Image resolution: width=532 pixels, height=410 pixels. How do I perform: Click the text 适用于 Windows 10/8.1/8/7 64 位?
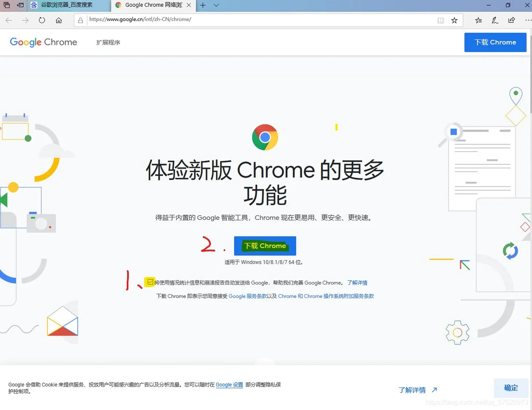point(264,262)
